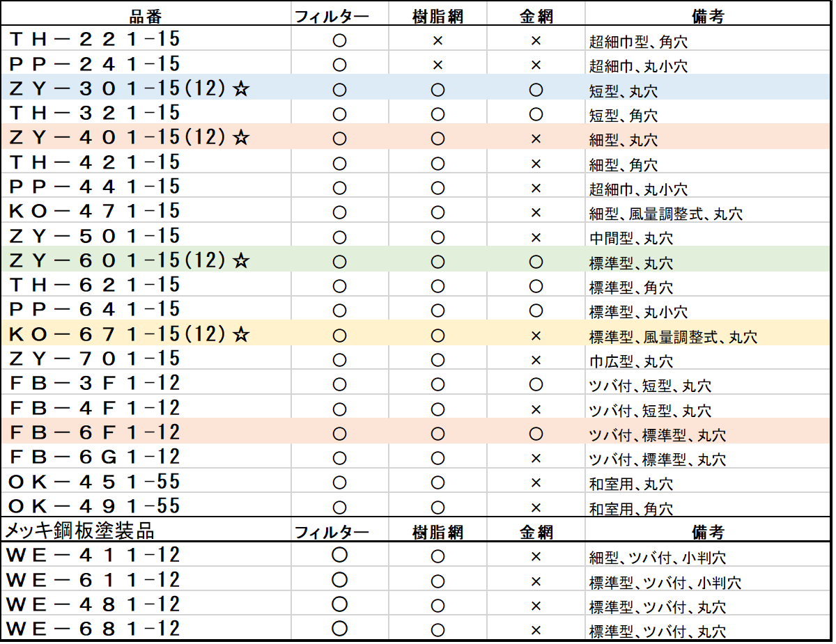
Task: Click the remark 中間型、丸穴
Action: pyautogui.click(x=631, y=238)
